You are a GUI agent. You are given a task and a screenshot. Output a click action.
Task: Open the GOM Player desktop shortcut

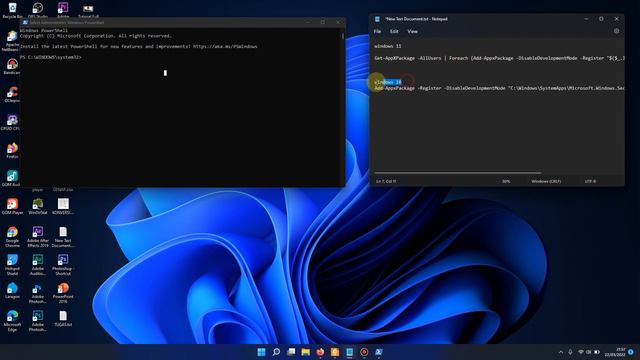click(12, 206)
